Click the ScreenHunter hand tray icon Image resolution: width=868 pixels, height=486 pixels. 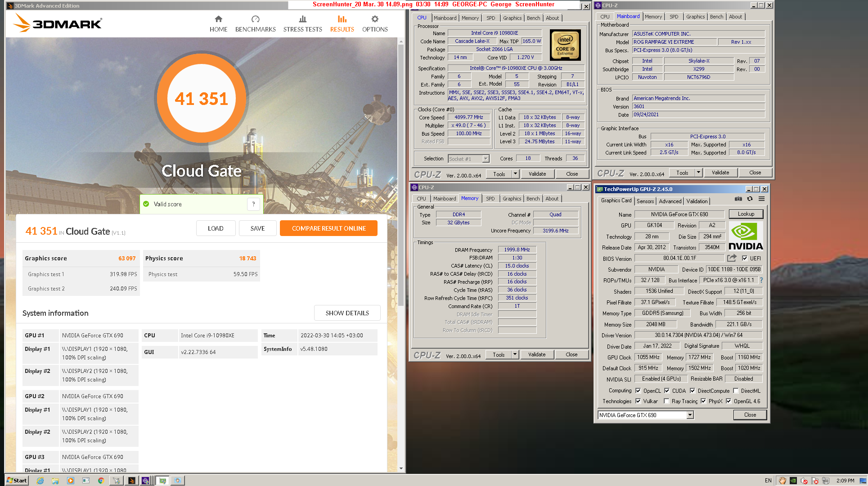click(x=783, y=481)
